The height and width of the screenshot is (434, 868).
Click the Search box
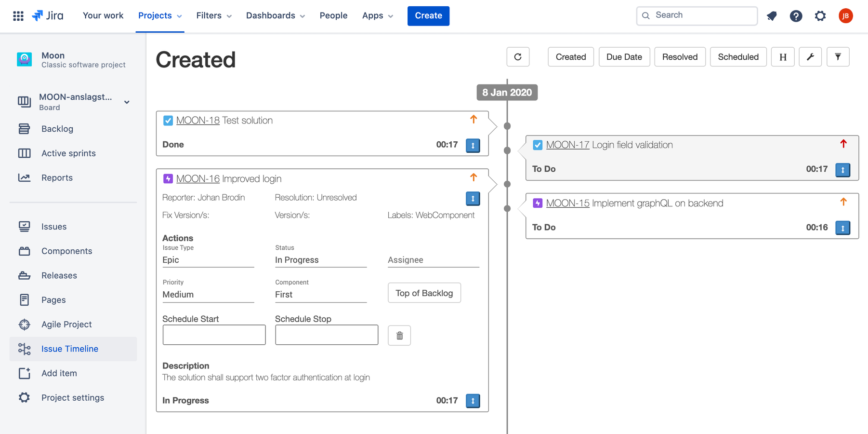697,15
